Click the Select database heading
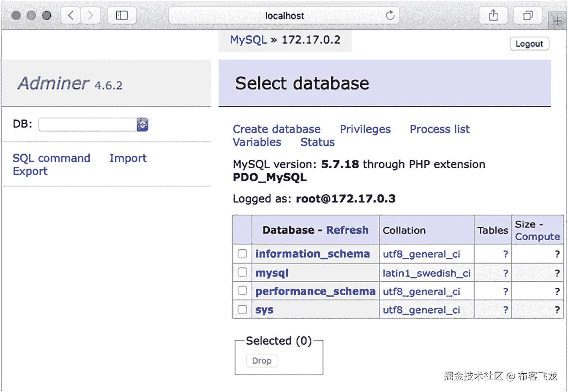Screen dimensions: 568x392 302,83
